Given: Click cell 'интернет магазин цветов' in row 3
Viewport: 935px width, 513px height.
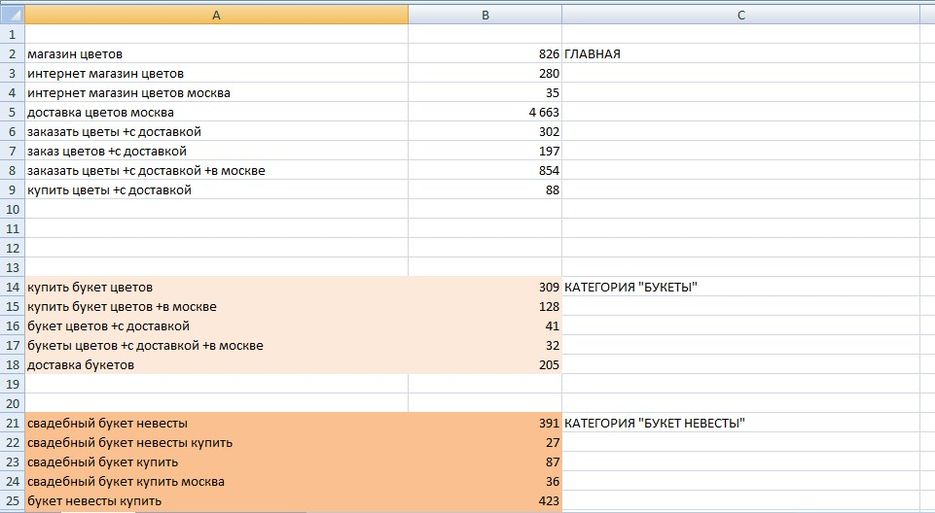Looking at the screenshot, I should click(216, 73).
